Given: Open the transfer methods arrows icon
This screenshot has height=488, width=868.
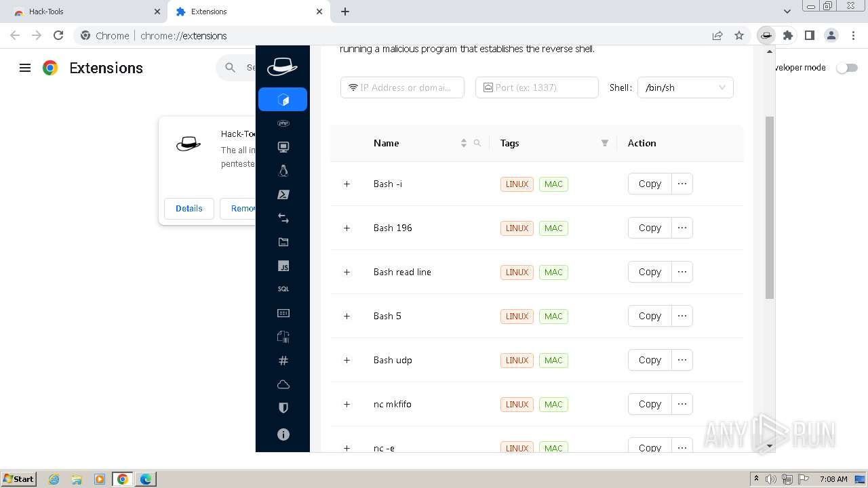Looking at the screenshot, I should (283, 218).
